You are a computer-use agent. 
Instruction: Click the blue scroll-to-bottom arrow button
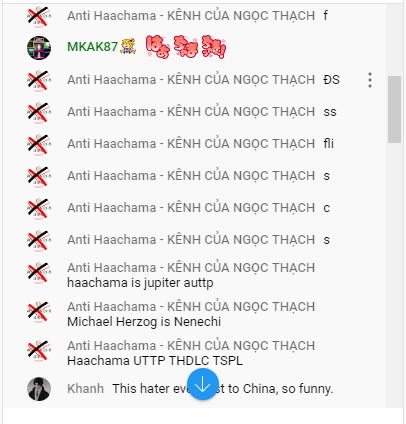point(203,384)
